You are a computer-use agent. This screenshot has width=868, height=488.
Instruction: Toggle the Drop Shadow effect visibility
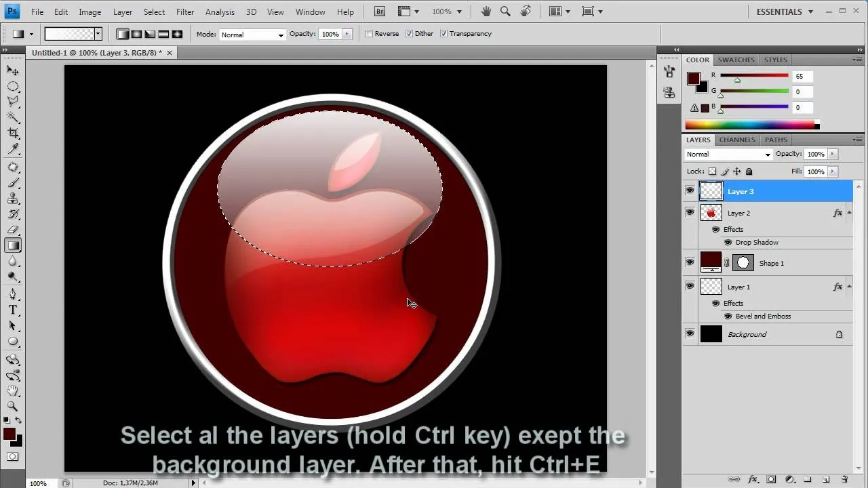[x=728, y=242]
